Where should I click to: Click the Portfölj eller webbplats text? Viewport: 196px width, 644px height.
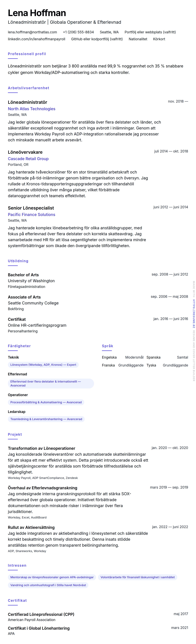(150, 32)
